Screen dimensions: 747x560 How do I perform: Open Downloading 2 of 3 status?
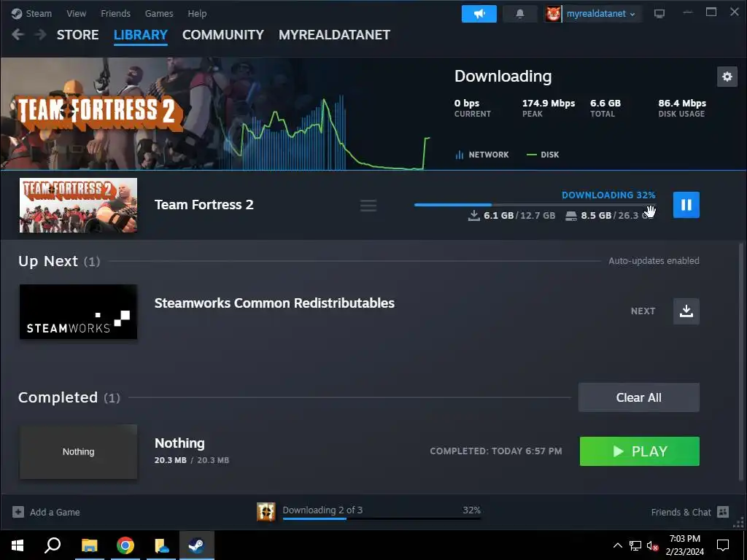pos(322,510)
